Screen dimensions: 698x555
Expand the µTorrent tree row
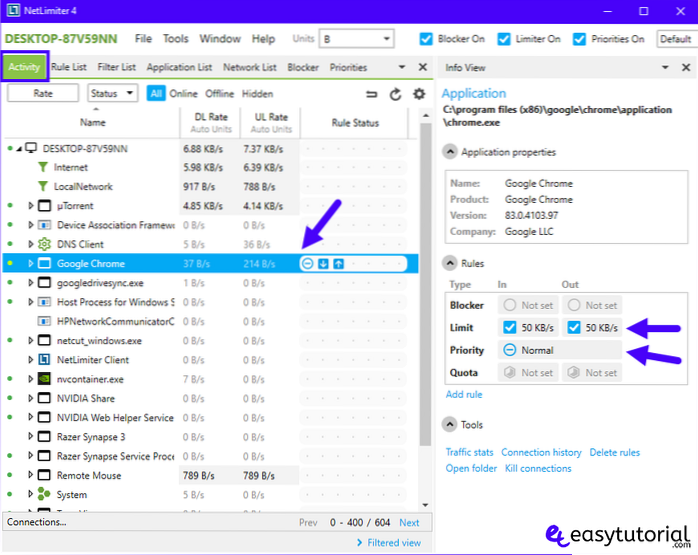click(x=30, y=206)
